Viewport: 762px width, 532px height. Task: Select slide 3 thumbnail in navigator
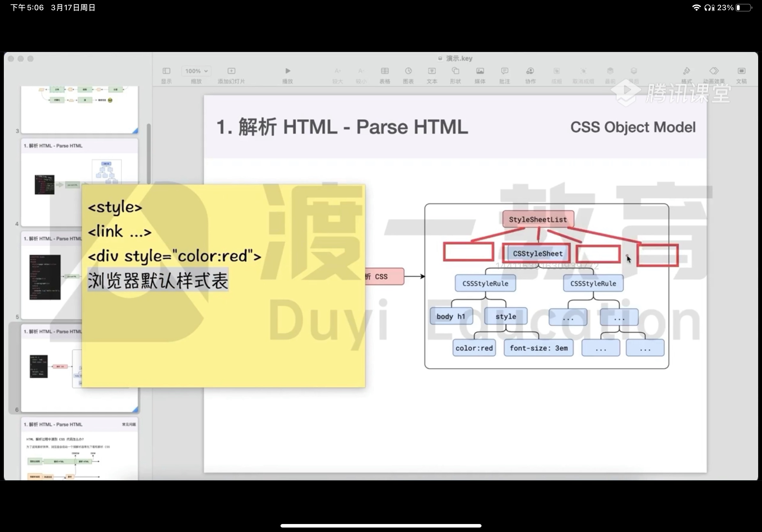(x=80, y=109)
